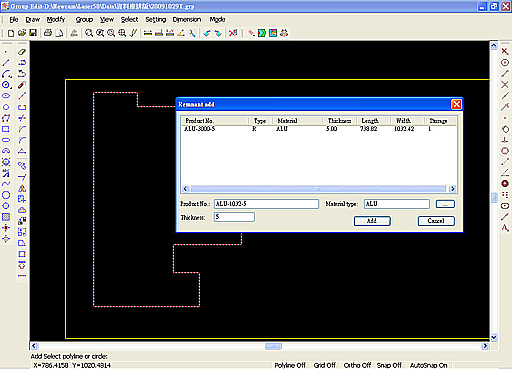Click the canvas horizontal scroll right arrow
Viewport: 512px width, 369px height.
(x=485, y=346)
